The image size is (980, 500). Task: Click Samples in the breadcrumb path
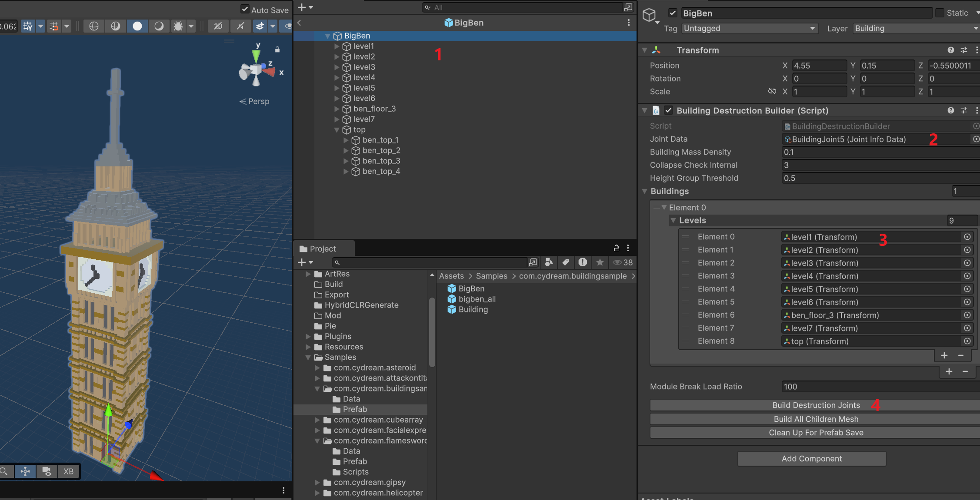tap(491, 276)
